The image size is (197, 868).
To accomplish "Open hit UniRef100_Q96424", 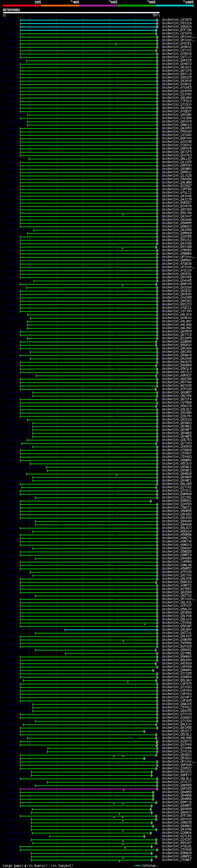I will tap(177, 26).
